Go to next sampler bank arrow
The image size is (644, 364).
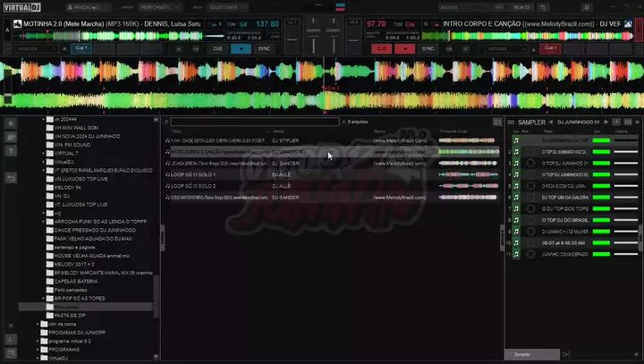click(x=606, y=122)
